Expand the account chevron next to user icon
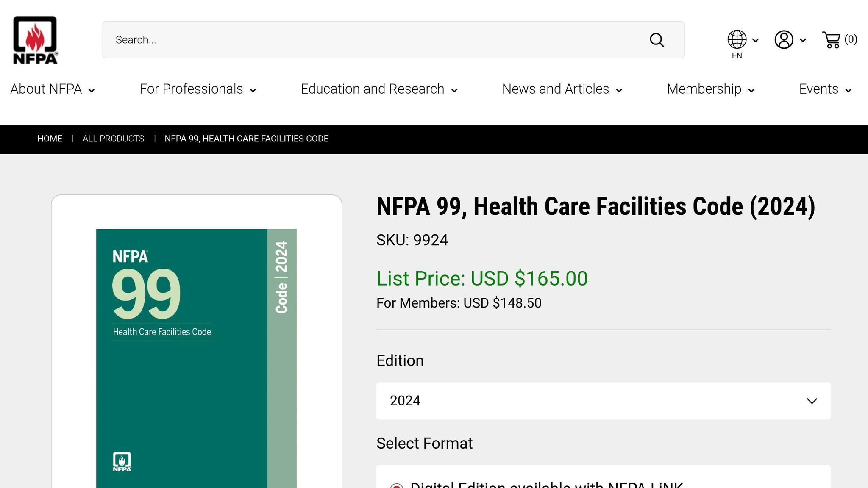This screenshot has height=488, width=868. coord(803,40)
